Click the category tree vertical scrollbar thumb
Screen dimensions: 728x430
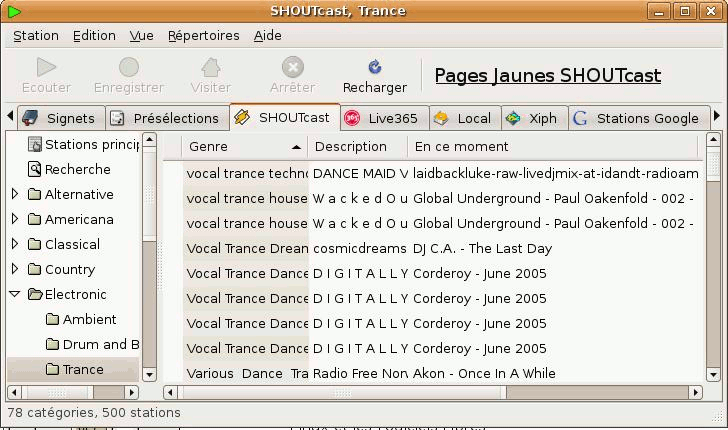(x=149, y=194)
